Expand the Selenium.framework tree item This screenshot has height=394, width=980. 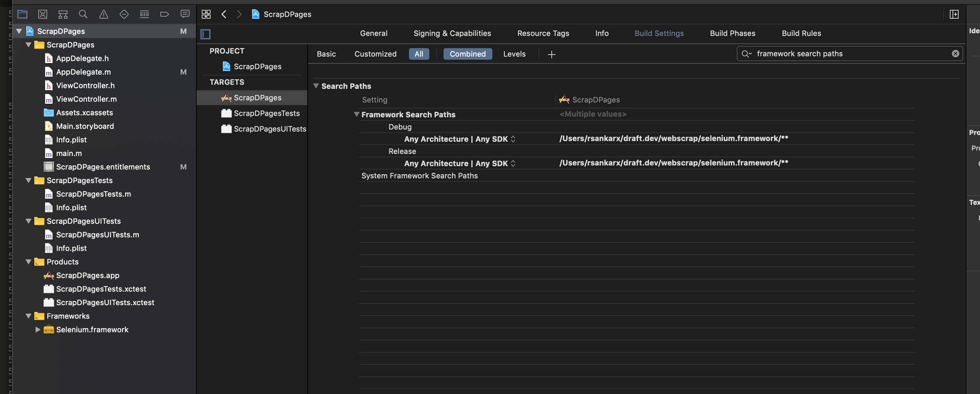pos(38,330)
